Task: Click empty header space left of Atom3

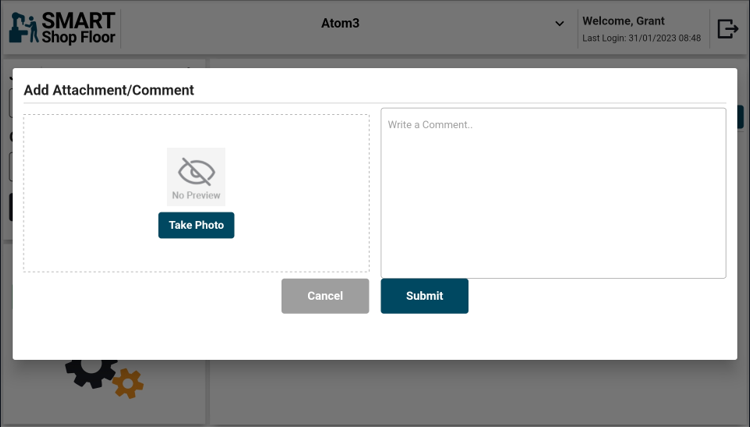Action: (220, 27)
